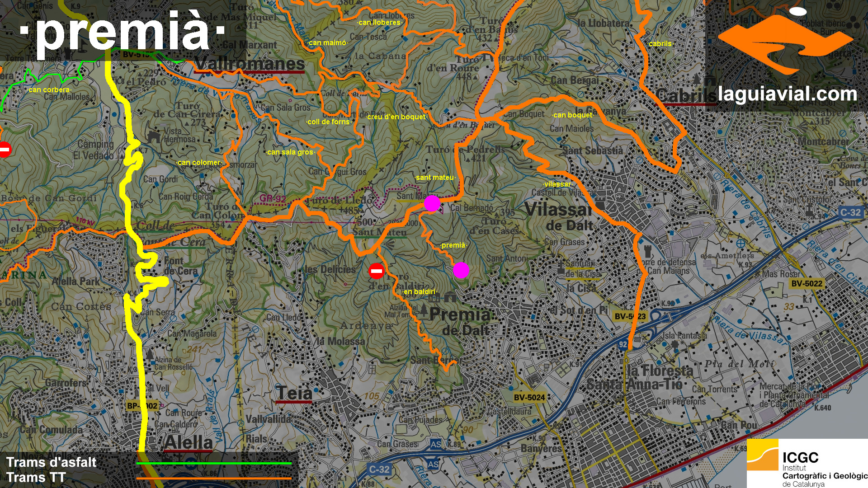The width and height of the screenshot is (868, 488).
Task: Click the BV-5024 road badge
Action: 529,398
